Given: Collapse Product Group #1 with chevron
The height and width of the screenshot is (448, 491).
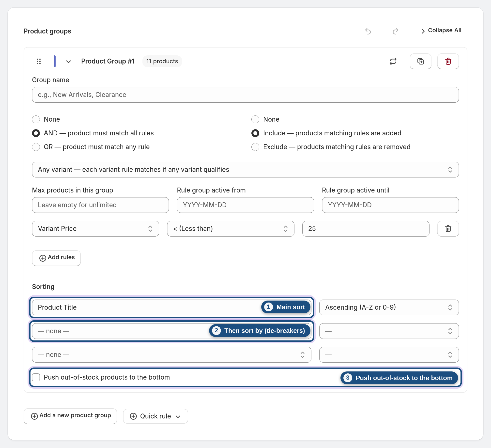Looking at the screenshot, I should [69, 62].
